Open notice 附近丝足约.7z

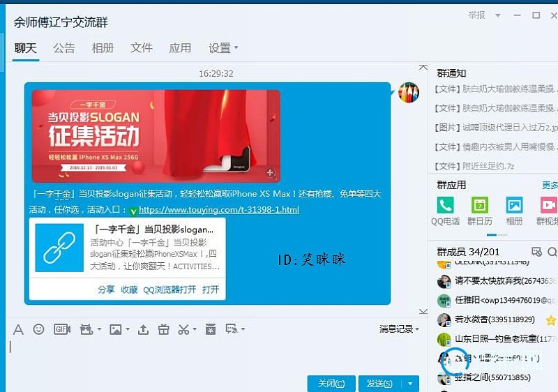coord(474,166)
